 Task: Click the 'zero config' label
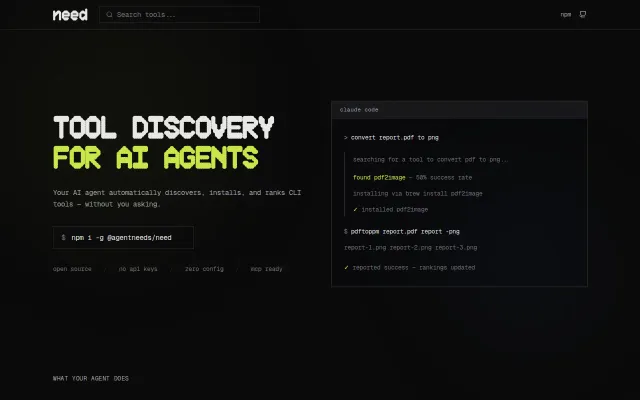pyautogui.click(x=204, y=269)
